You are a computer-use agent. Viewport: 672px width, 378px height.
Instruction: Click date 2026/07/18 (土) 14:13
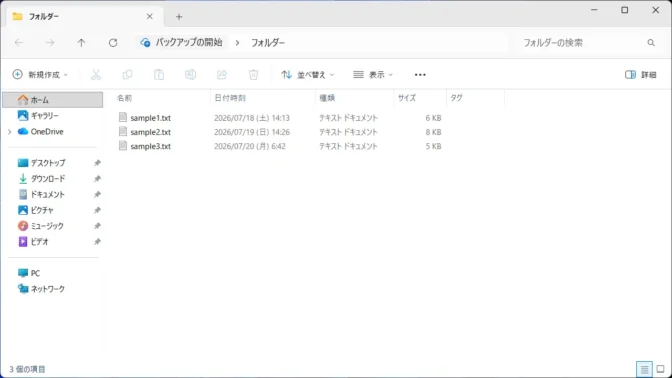point(252,117)
